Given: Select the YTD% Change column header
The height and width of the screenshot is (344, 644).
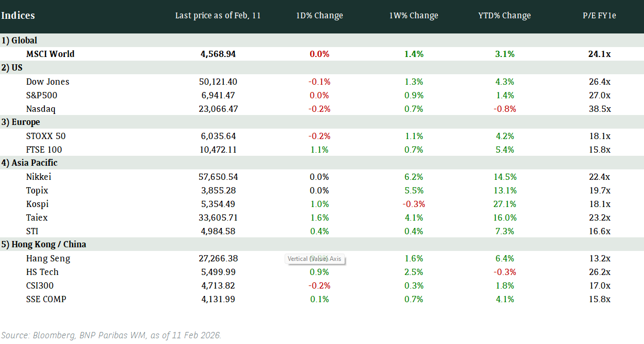Looking at the screenshot, I should [x=504, y=16].
